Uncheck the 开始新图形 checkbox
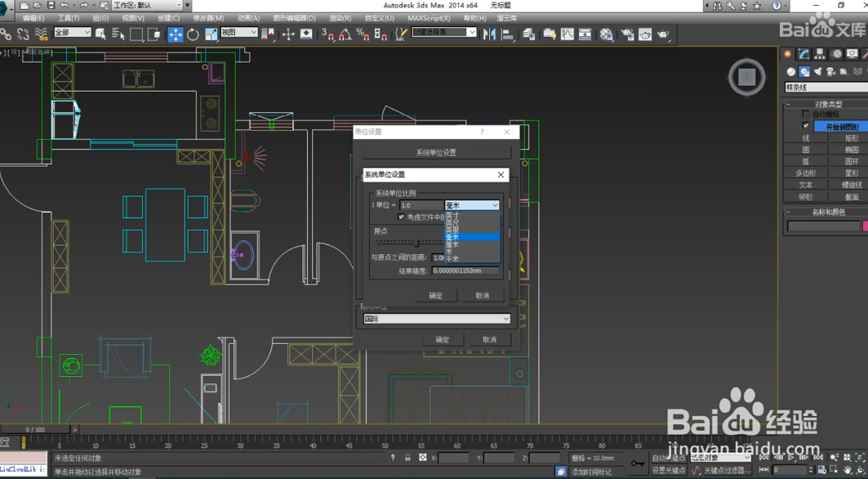 click(x=806, y=126)
